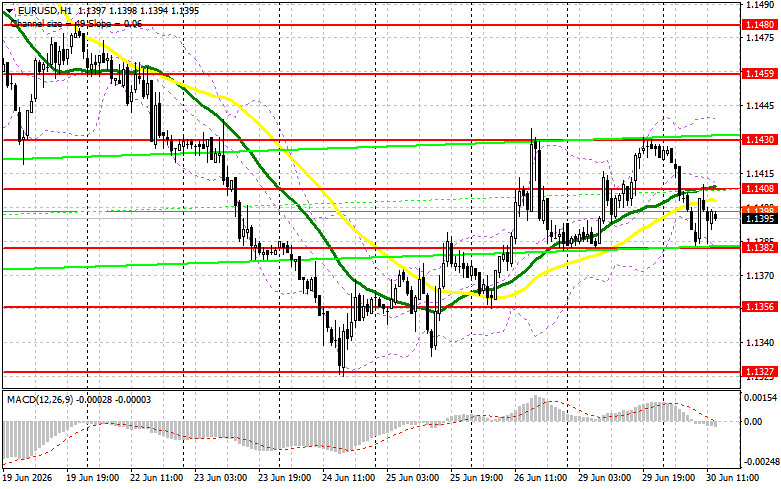Click the 1.1408 red price level label

pyautogui.click(x=760, y=188)
